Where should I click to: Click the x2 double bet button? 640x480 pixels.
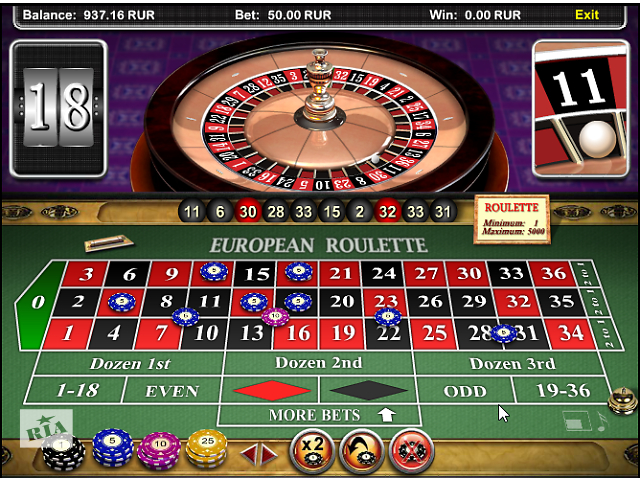click(312, 451)
